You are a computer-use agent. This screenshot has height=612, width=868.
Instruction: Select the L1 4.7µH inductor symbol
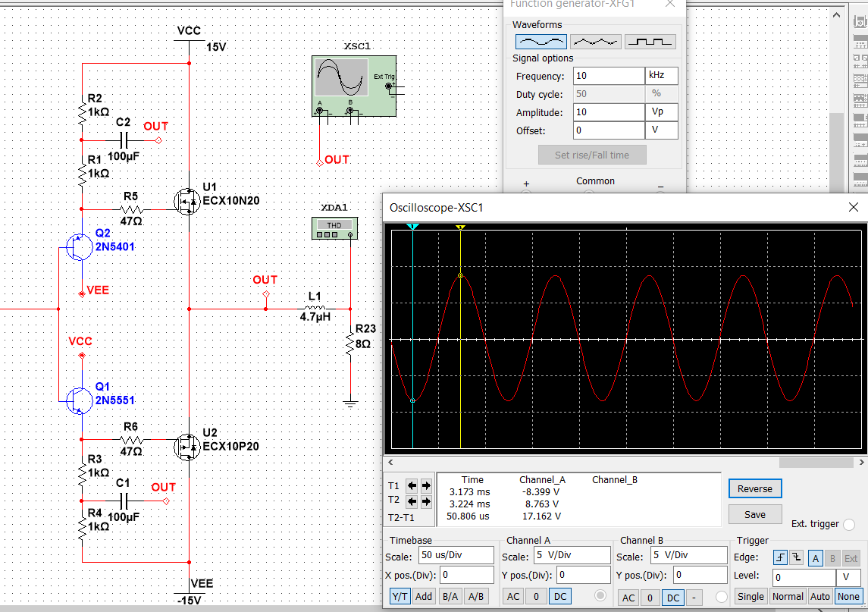[315, 307]
